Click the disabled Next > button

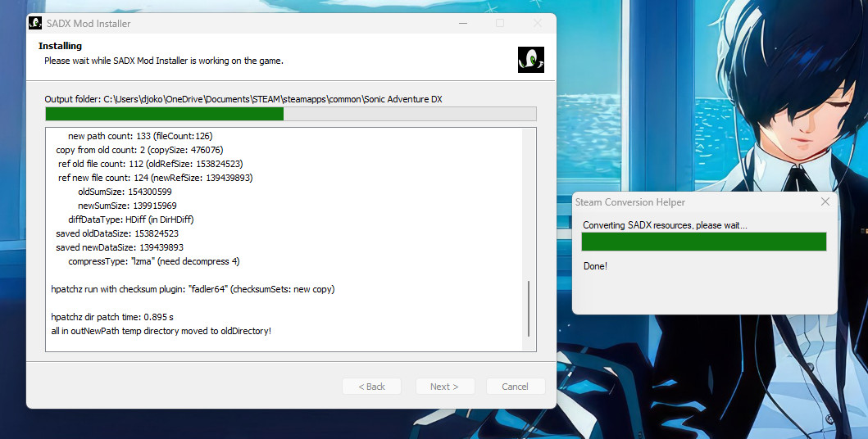(x=443, y=387)
